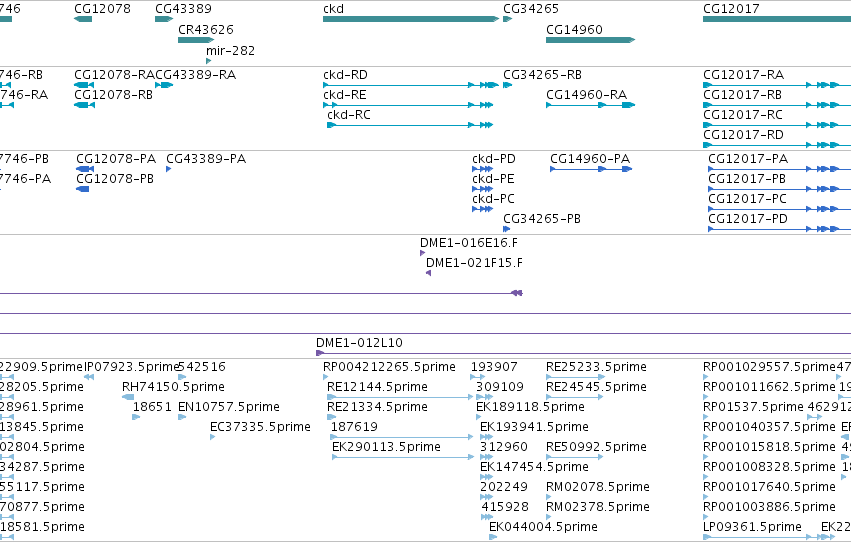Select protein feature CG12017-PC
The width and height of the screenshot is (851, 542).
click(779, 209)
